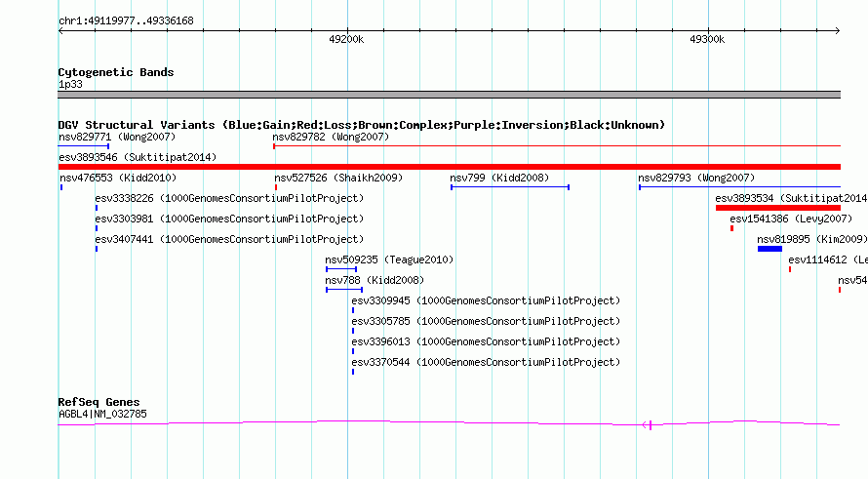Open variant esv3370544 from 1000GenomesConsortiumPilotProject

(x=486, y=362)
